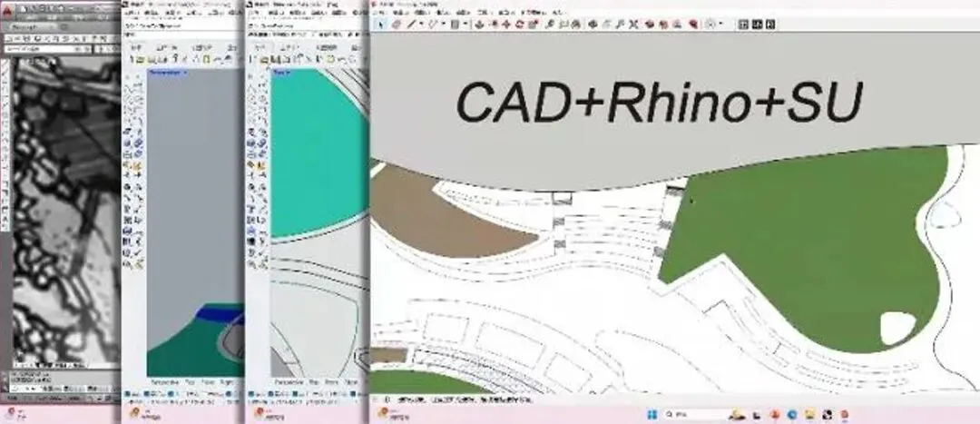Image resolution: width=980 pixels, height=424 pixels.
Task: Open 3D Warehouse from SketchUp toolbar
Action: (650, 25)
